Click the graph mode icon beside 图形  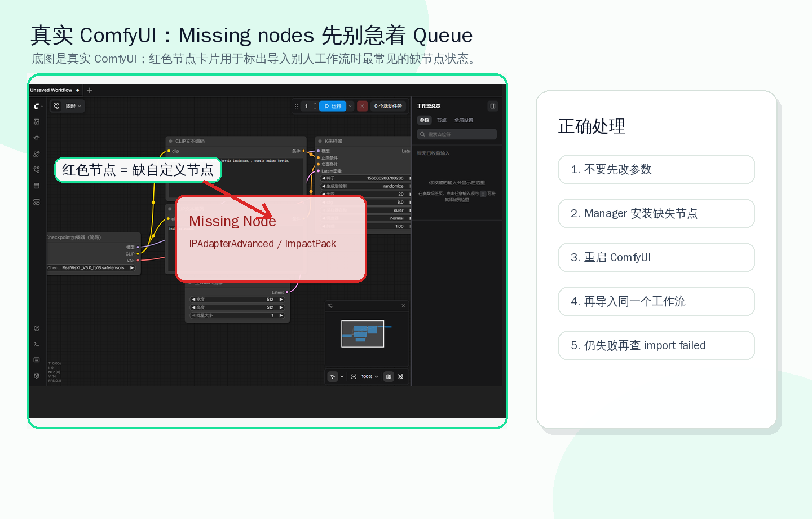point(56,106)
